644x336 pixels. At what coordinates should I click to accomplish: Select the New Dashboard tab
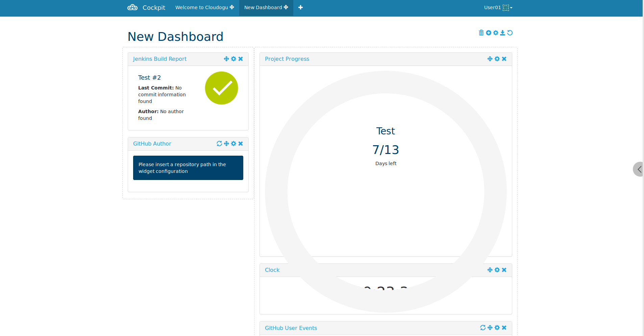263,7
